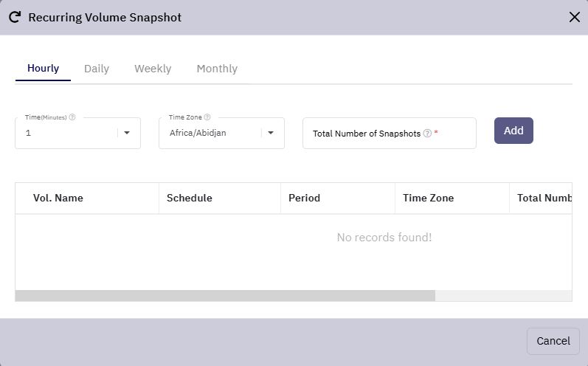Focus the Total Number of Snapshots field
This screenshot has width=588, height=366.
(x=390, y=133)
